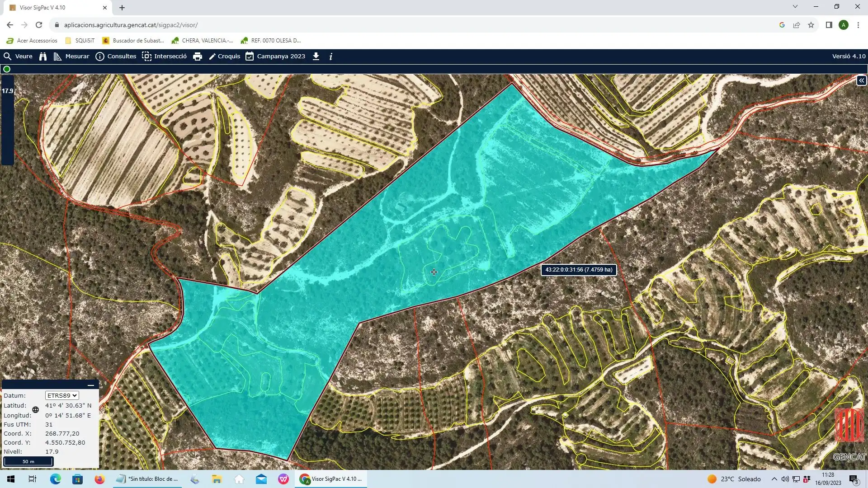This screenshot has height=488, width=868.
Task: Open the Chrome profile avatar A
Action: tap(844, 25)
